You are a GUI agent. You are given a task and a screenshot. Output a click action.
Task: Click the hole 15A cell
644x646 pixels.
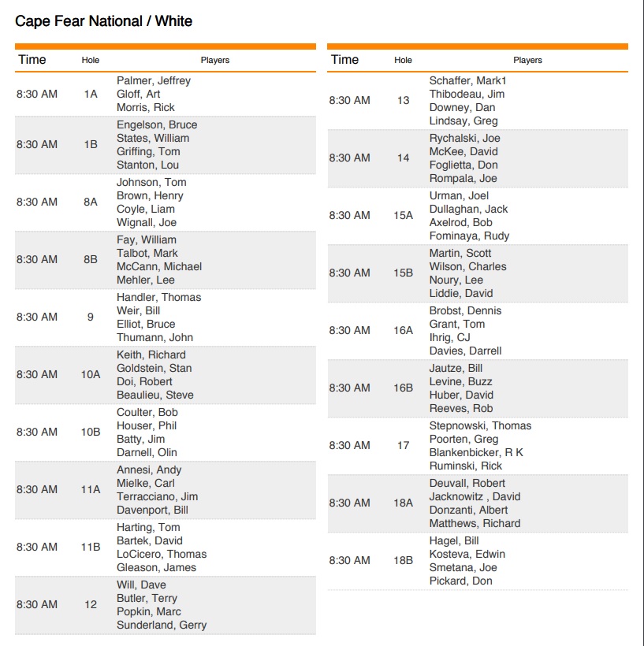pos(404,216)
